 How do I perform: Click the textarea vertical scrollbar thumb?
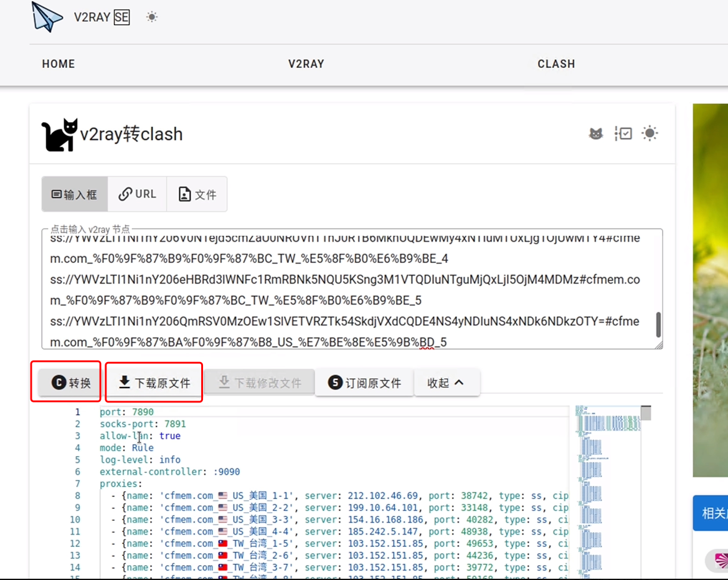point(658,325)
